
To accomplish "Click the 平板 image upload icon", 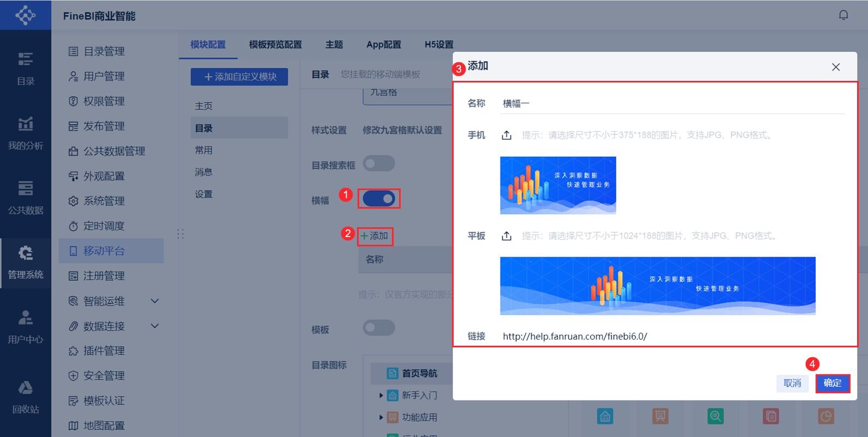I will (507, 235).
